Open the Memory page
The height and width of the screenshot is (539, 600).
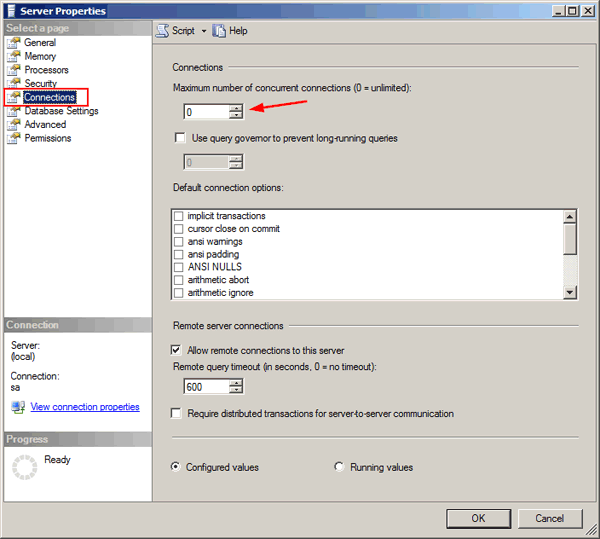pyautogui.click(x=40, y=56)
